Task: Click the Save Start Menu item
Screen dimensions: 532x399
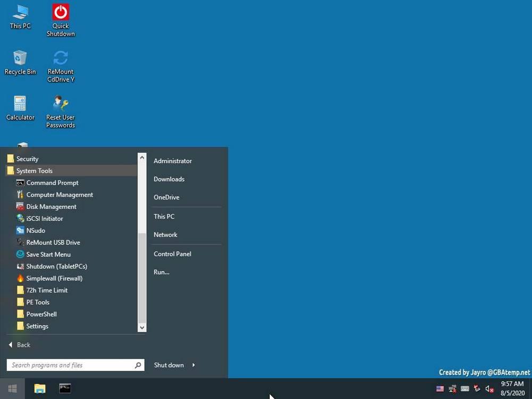Action: pyautogui.click(x=48, y=254)
